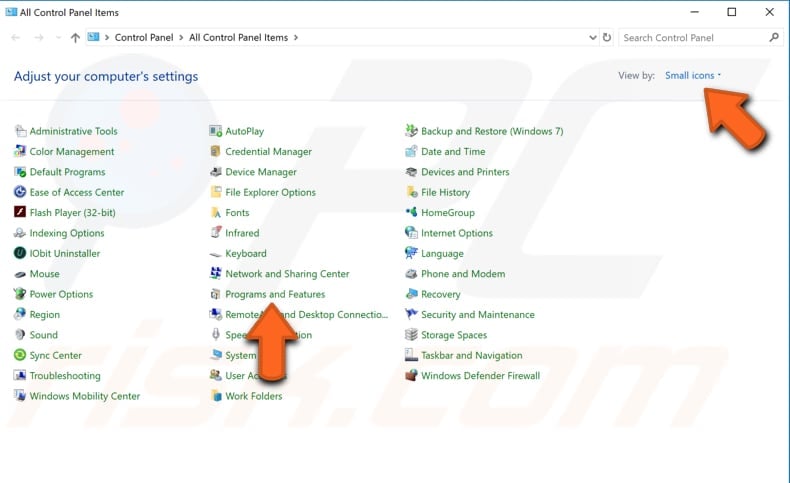Open the Date and Time link

[x=453, y=151]
